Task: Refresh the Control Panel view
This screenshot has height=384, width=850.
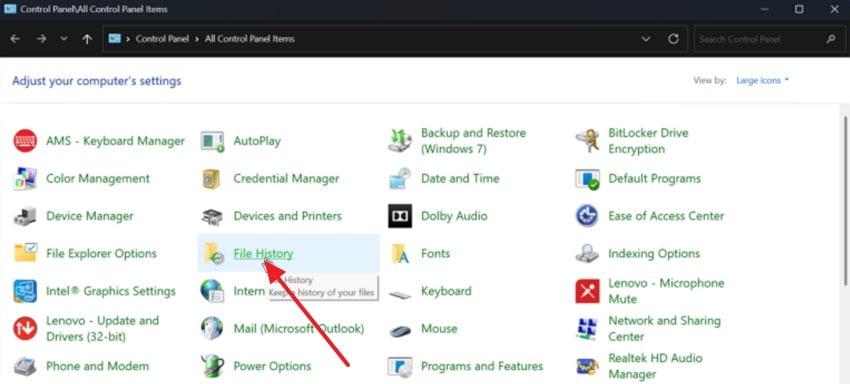Action: coord(673,39)
